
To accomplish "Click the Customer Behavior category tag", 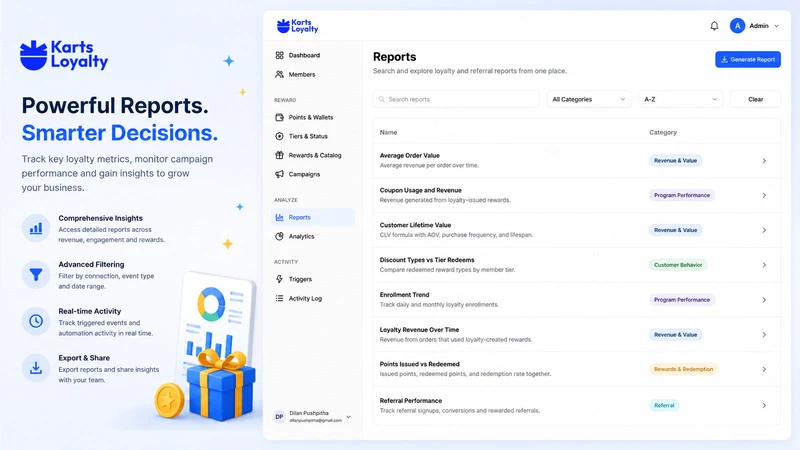I will click(678, 265).
